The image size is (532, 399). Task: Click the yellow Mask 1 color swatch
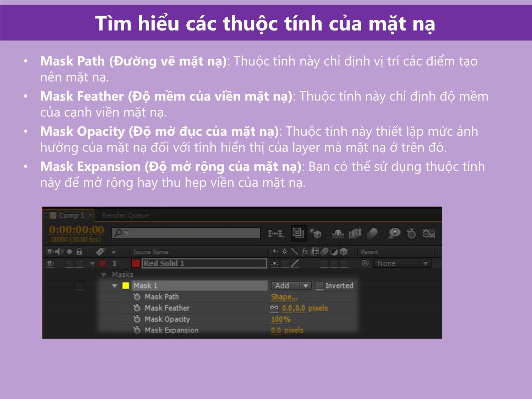click(126, 285)
